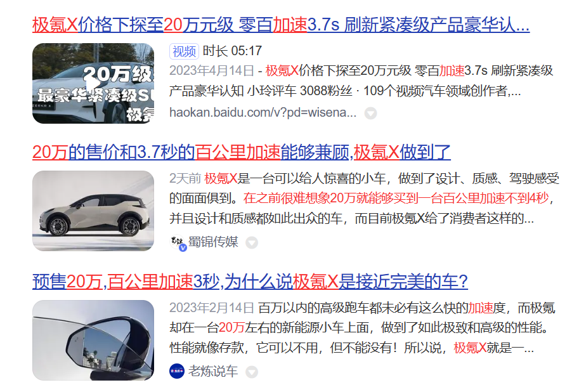Expand dropdown arrow next to 蜀锦传媒

coord(252,243)
